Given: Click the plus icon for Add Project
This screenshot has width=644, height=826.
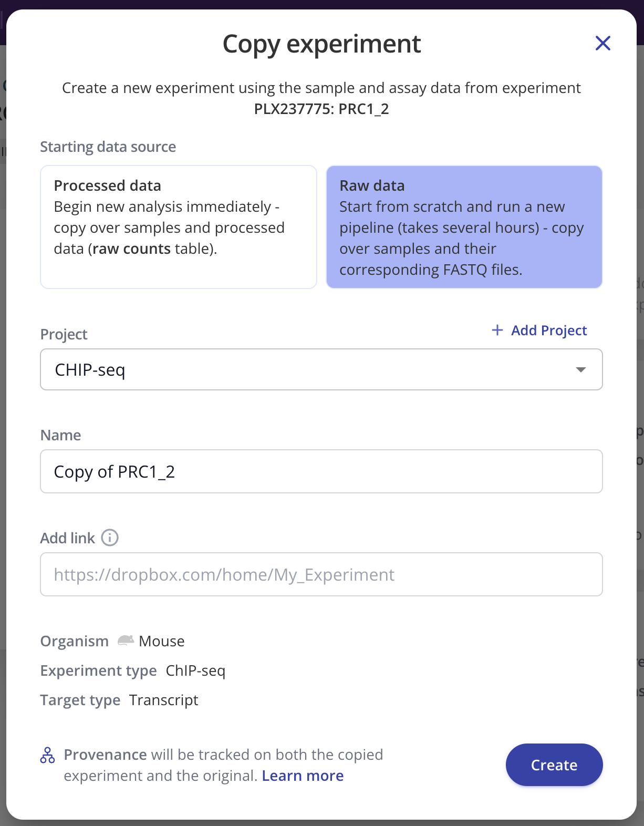Looking at the screenshot, I should [497, 330].
